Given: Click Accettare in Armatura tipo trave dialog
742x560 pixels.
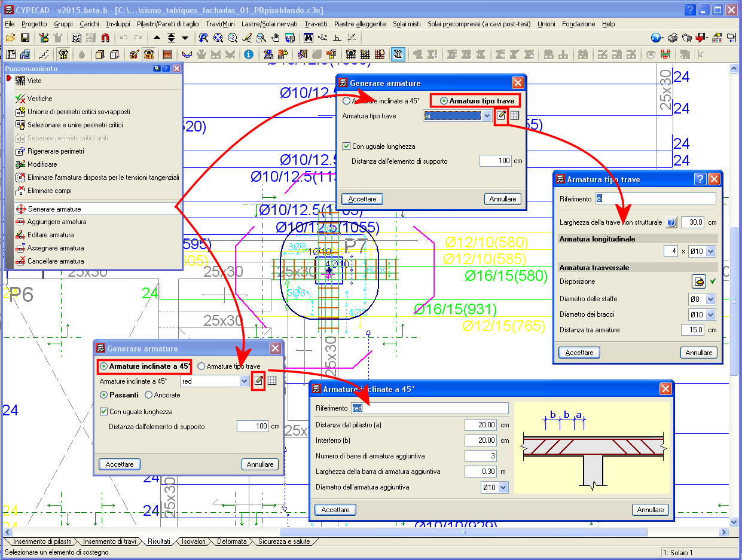Looking at the screenshot, I should tap(579, 353).
